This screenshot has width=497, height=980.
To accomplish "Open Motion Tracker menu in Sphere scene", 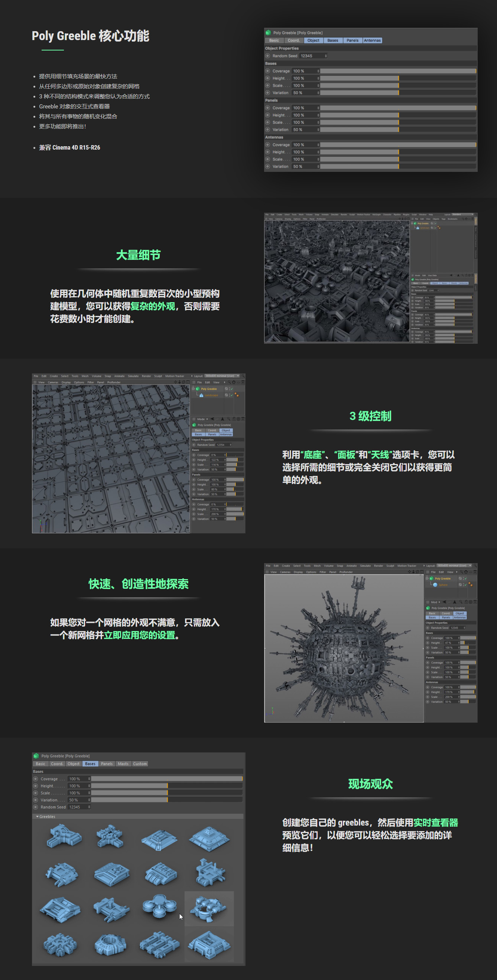I will point(407,566).
